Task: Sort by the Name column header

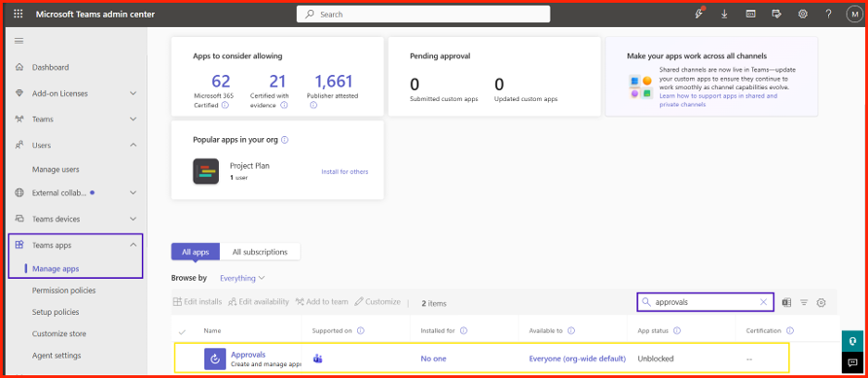Action: coord(212,331)
